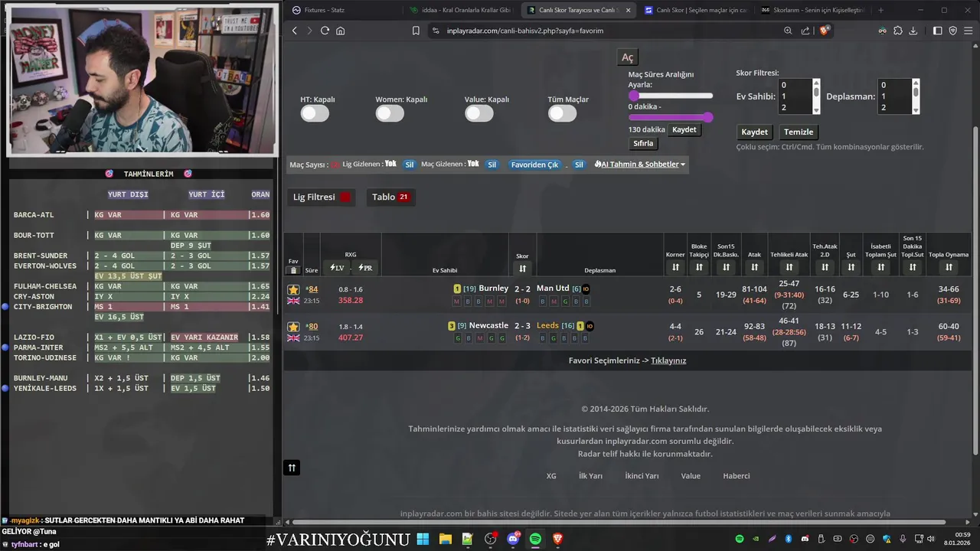Click the maximum minute slider handle
This screenshot has width=980, height=551.
coord(708,117)
